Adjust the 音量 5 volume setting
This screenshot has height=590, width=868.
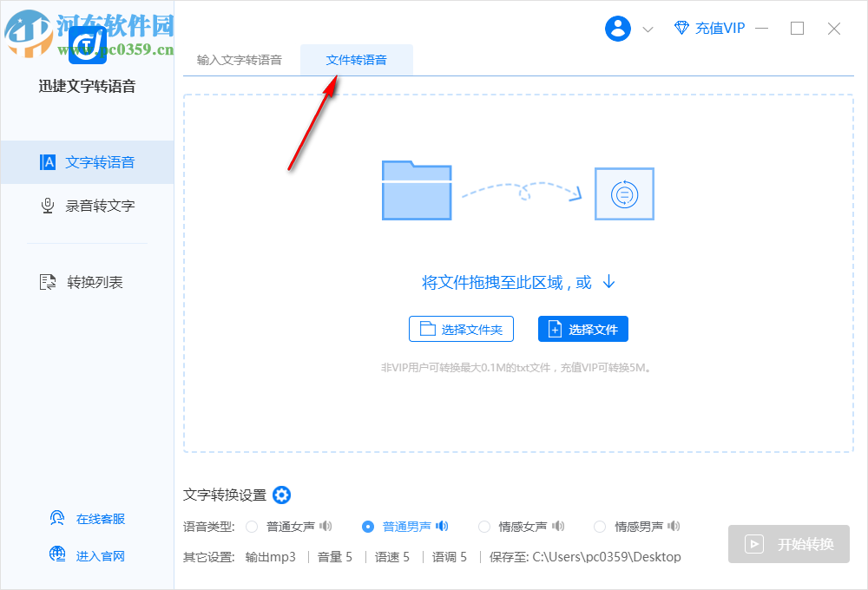point(334,557)
